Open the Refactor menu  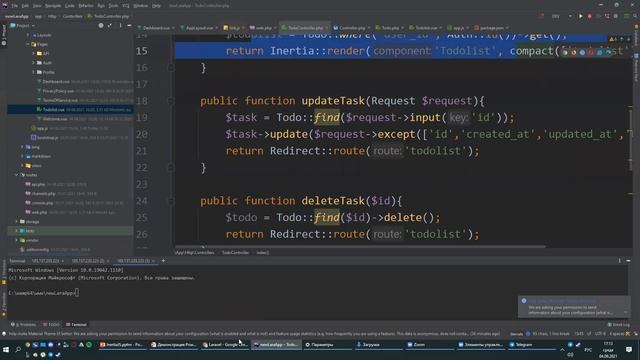[86, 6]
